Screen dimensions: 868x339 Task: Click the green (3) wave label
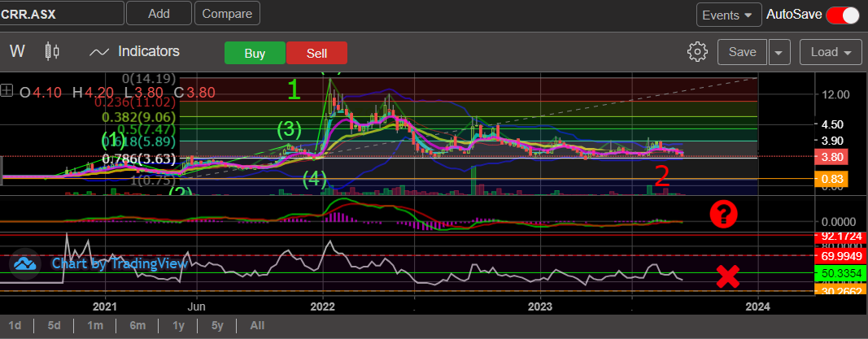pyautogui.click(x=289, y=130)
